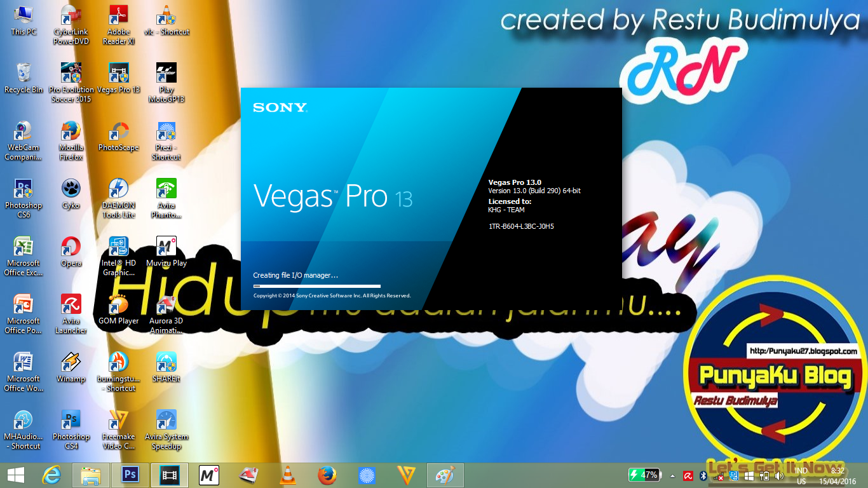Click the Windows logo tray icon
868x488 pixels.
pyautogui.click(x=749, y=476)
